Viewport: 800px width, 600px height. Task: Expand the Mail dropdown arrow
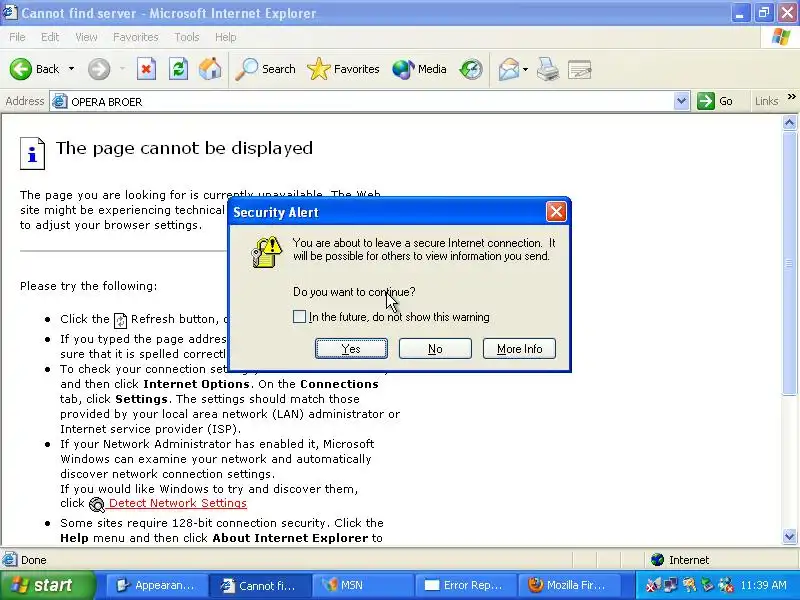click(526, 69)
